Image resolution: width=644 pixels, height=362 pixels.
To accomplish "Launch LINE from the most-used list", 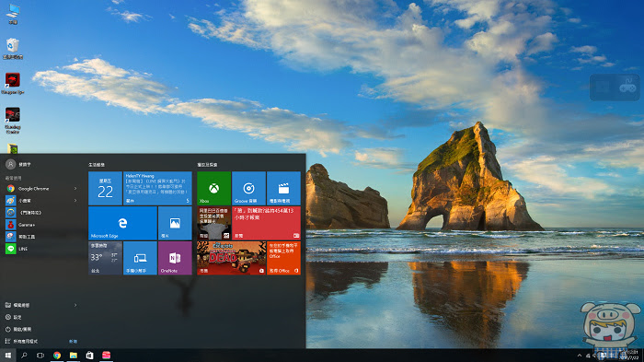I will (41, 249).
